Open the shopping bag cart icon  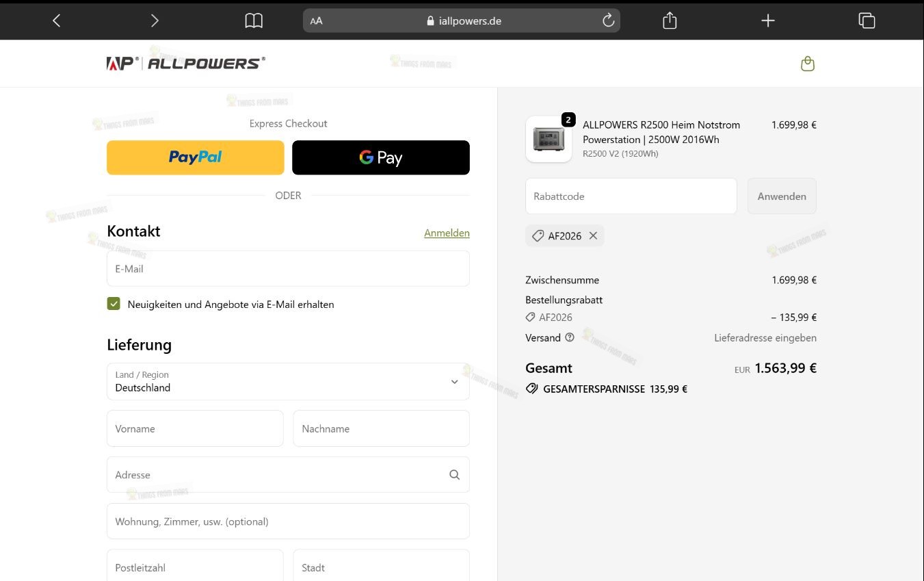coord(808,64)
